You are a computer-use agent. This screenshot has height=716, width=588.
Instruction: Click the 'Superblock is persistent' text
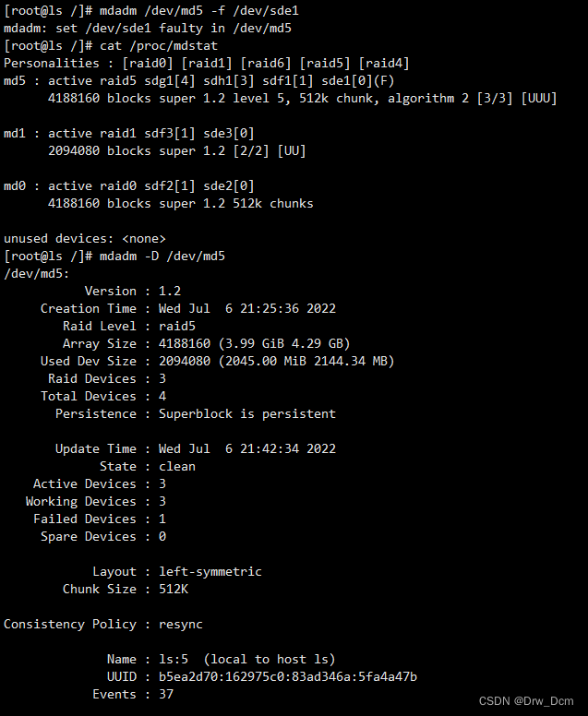point(247,413)
